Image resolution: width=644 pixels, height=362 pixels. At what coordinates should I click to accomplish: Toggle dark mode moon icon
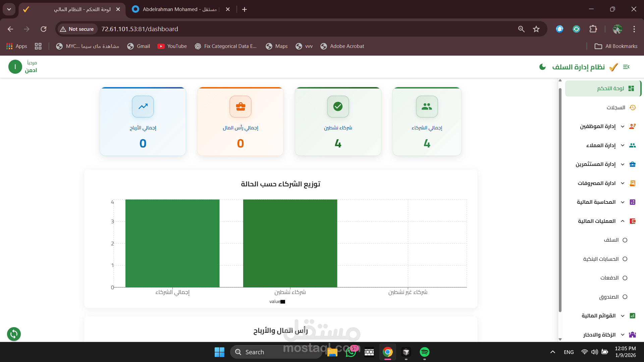pos(542,67)
